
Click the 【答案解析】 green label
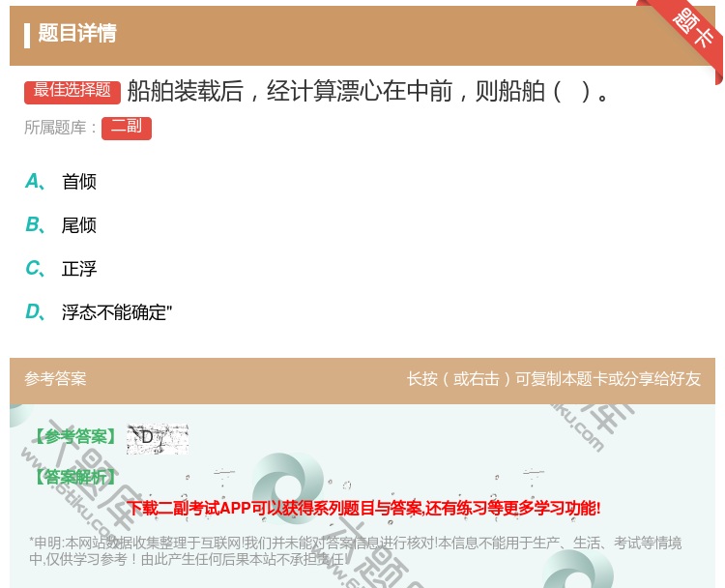pos(75,477)
